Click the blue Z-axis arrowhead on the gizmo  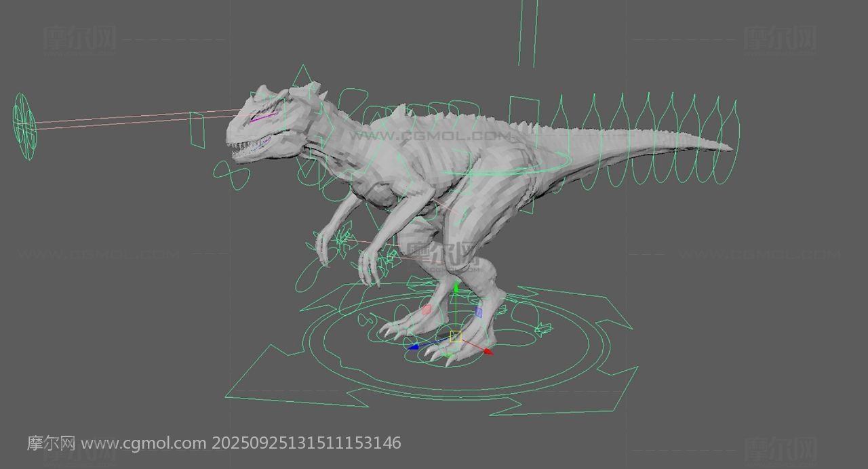point(414,346)
